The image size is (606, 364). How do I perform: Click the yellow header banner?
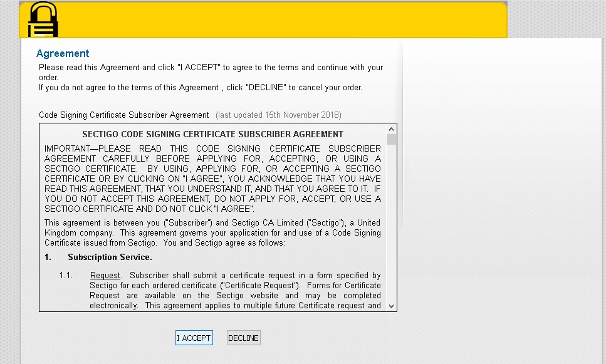point(282,20)
